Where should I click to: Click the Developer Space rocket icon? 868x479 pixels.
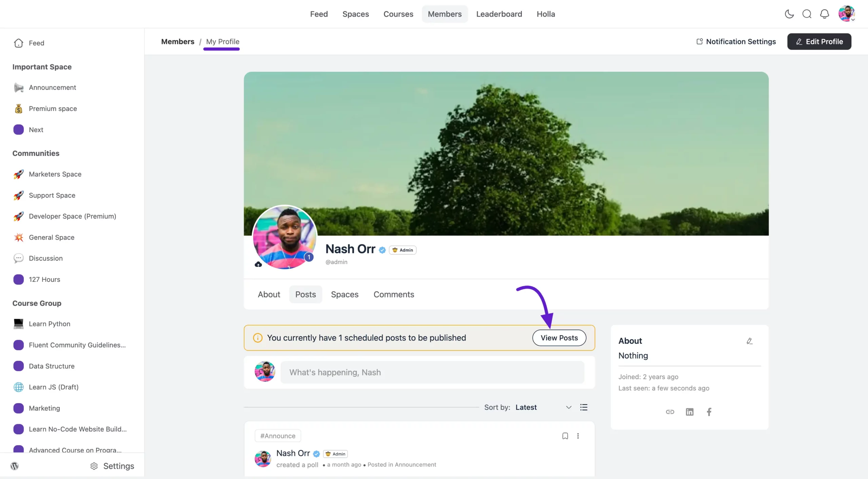coord(19,216)
